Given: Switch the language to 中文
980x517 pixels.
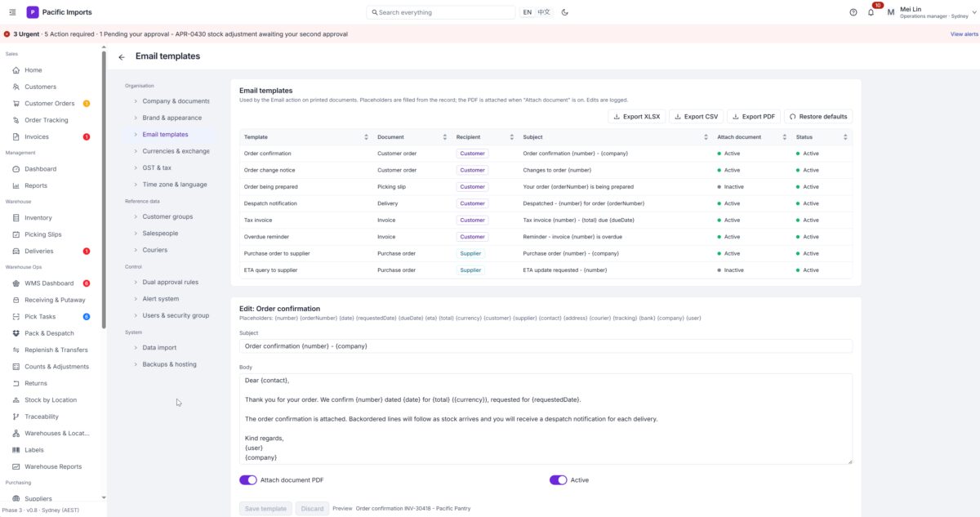Looking at the screenshot, I should (x=544, y=12).
